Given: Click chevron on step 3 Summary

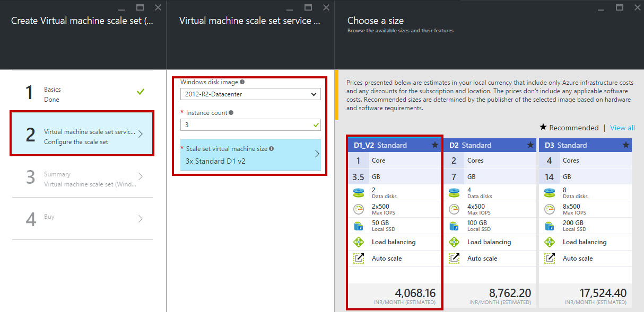Looking at the screenshot, I should coord(141,176).
